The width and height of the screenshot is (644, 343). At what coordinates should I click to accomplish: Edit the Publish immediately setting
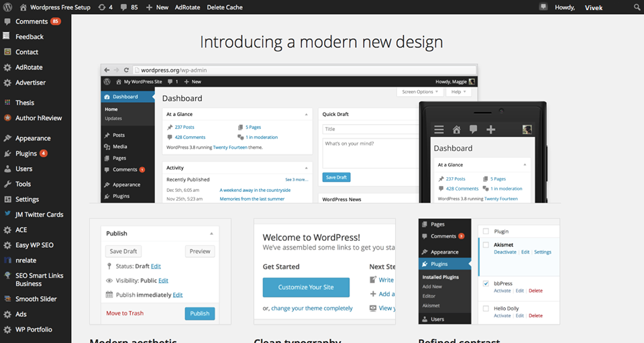[x=177, y=295]
